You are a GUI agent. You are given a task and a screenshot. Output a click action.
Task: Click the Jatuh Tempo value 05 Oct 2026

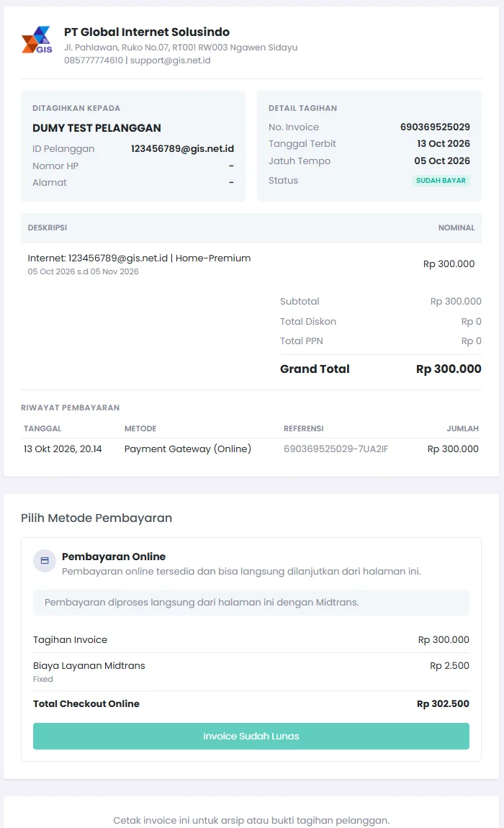click(x=441, y=161)
